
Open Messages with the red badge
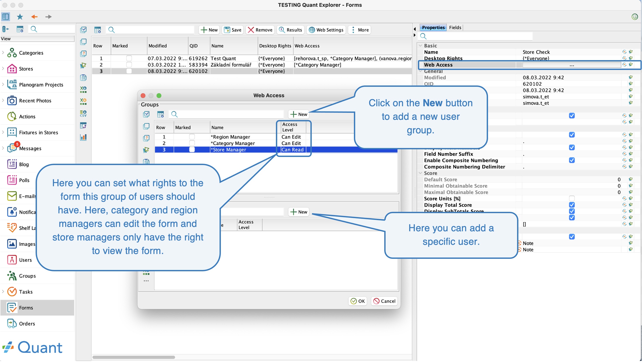30,148
